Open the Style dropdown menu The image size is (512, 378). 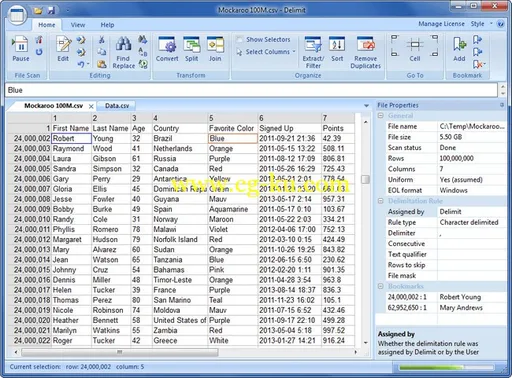(481, 24)
